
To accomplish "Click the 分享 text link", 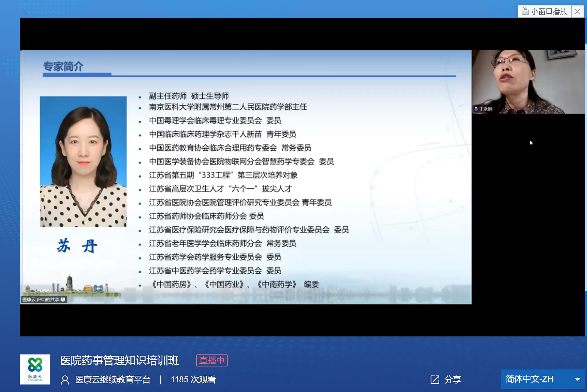I will tap(453, 379).
